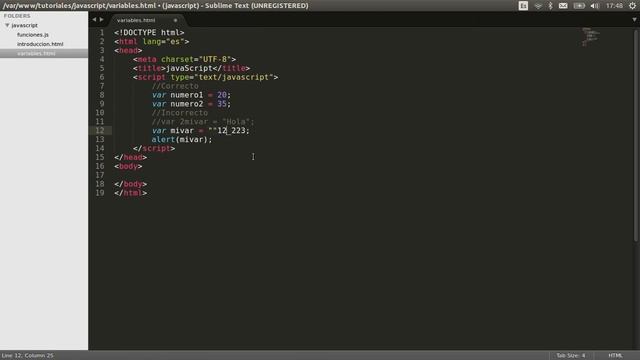Click the title javaScript line
The image size is (640, 360).
[191, 69]
